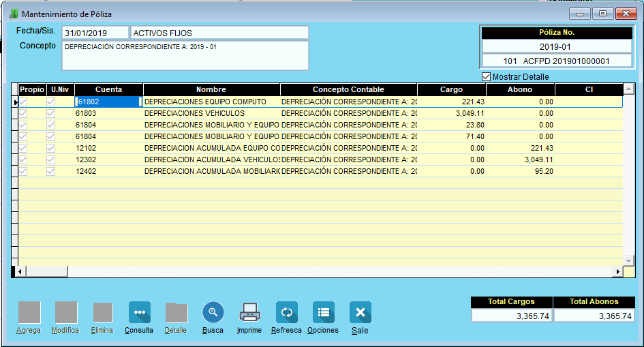Click the Concepto description text field
644x347 pixels.
click(x=185, y=55)
